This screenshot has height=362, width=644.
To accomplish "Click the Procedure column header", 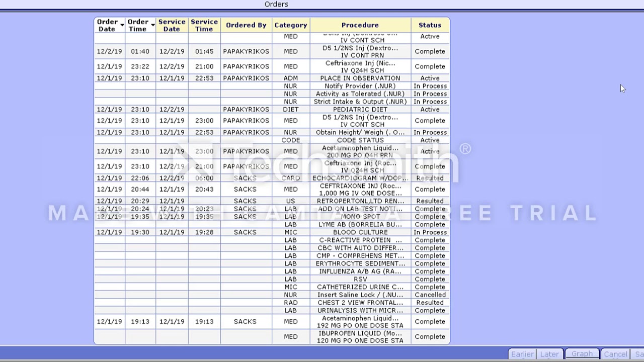I will (360, 25).
